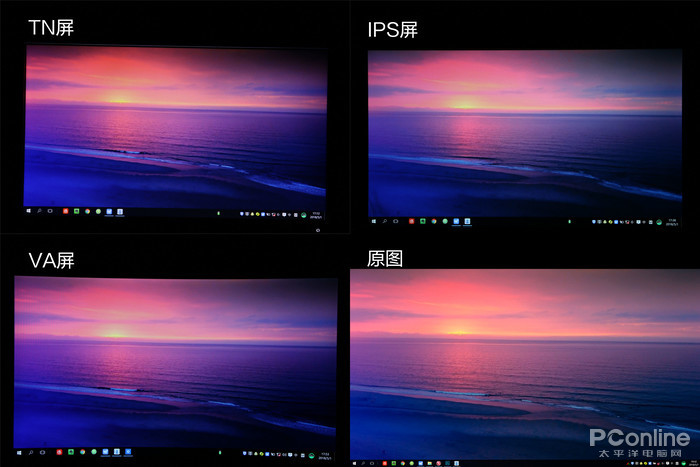Click search icon on VA screen taskbar
Viewport: 700px width, 467px height.
[31, 453]
